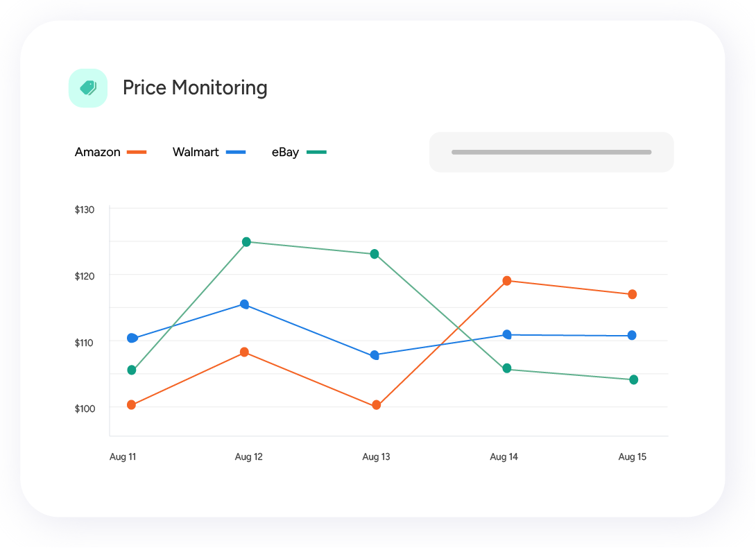Click the Aug 14 date label
The image size is (756, 548).
click(x=504, y=457)
